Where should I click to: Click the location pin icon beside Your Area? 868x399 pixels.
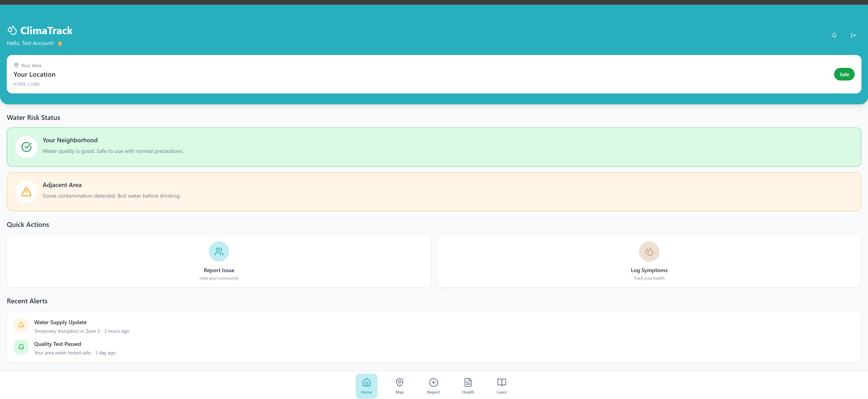point(16,65)
